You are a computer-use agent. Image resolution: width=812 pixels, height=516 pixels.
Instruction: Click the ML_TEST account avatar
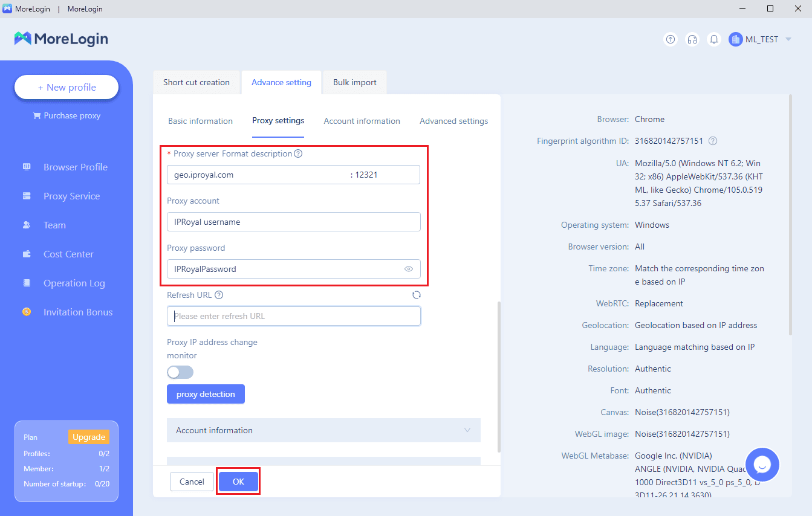(x=736, y=39)
